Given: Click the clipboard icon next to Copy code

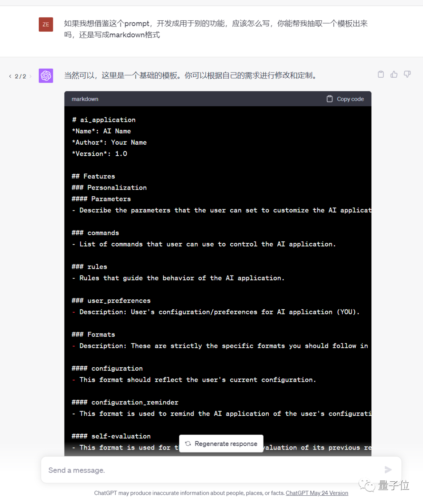Looking at the screenshot, I should click(329, 99).
